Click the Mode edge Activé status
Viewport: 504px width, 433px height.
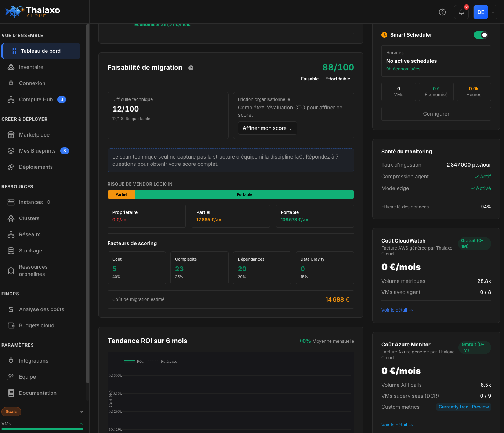[x=481, y=188]
